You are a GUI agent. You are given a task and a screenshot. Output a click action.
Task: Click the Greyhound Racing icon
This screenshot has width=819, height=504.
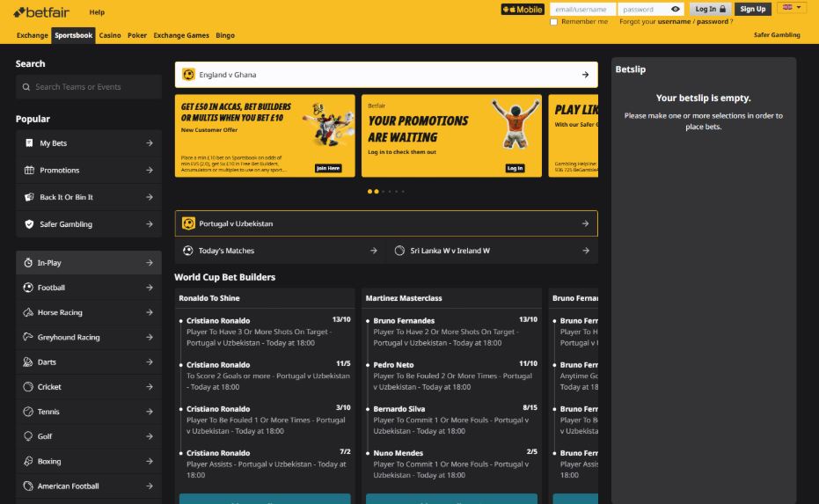pos(28,337)
